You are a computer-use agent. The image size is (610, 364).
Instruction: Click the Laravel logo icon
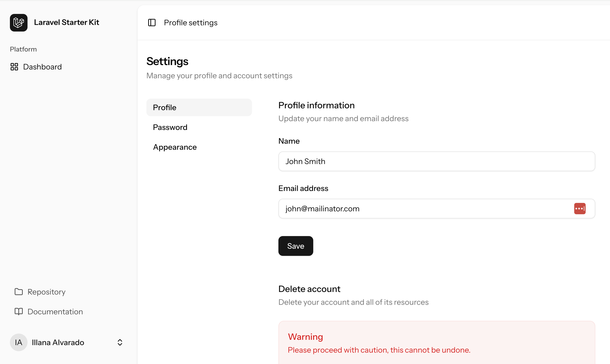click(x=19, y=23)
